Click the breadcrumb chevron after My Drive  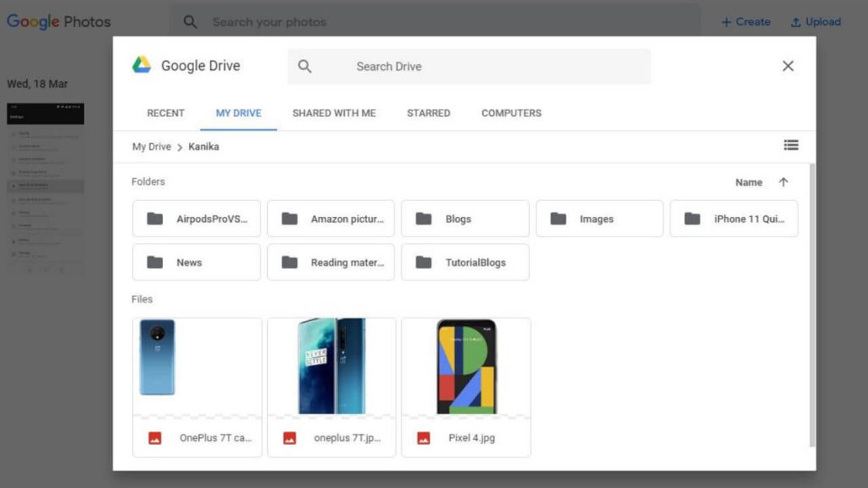coord(180,147)
